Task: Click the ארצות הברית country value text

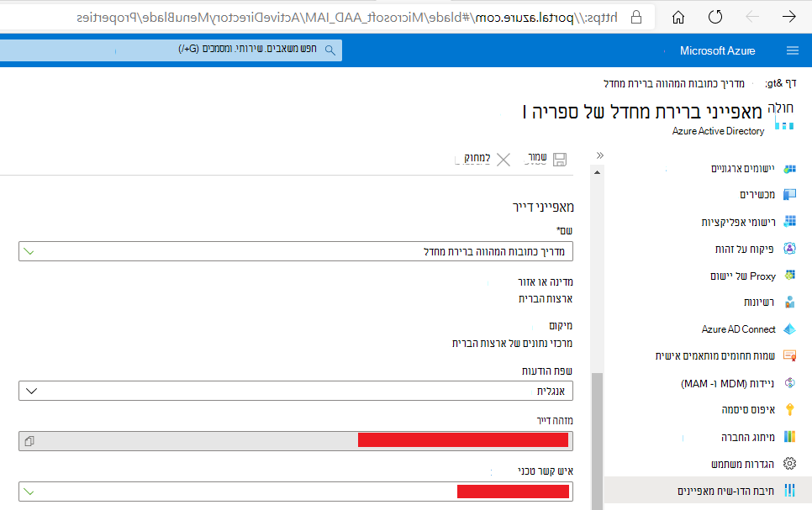Action: [x=546, y=299]
